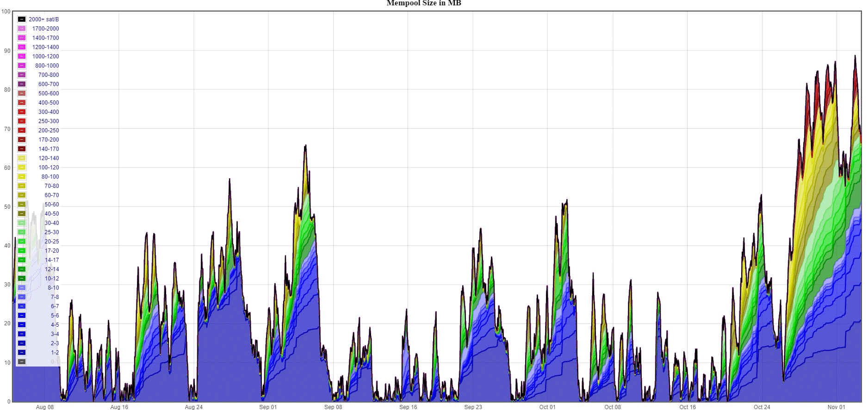Click the dark blue 1-2 legend swatch

pyautogui.click(x=22, y=353)
